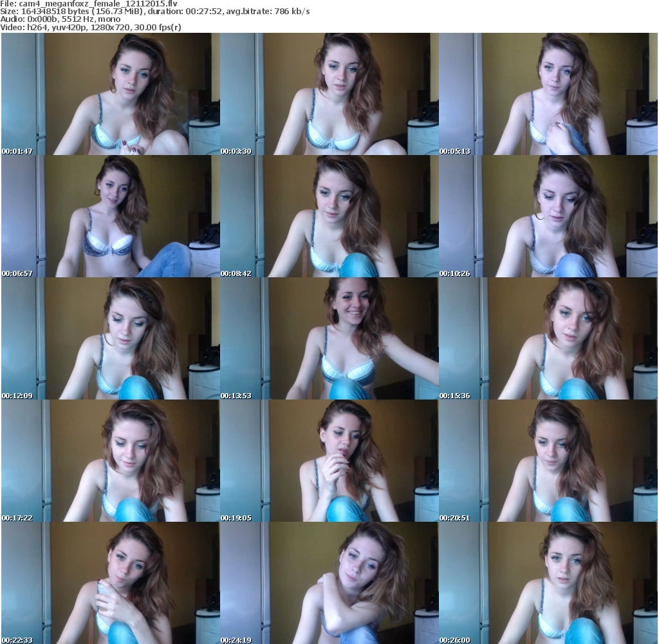Select the thumbnail frame stamped 00:05:13
This screenshot has width=659, height=644.
[x=548, y=94]
